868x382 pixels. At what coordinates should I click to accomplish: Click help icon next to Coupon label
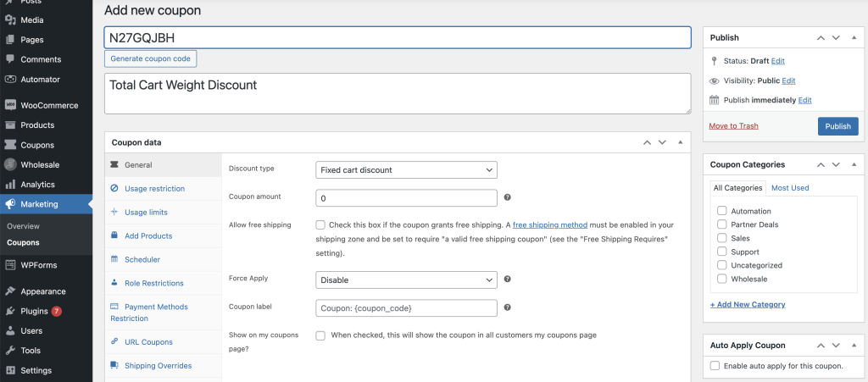[507, 307]
